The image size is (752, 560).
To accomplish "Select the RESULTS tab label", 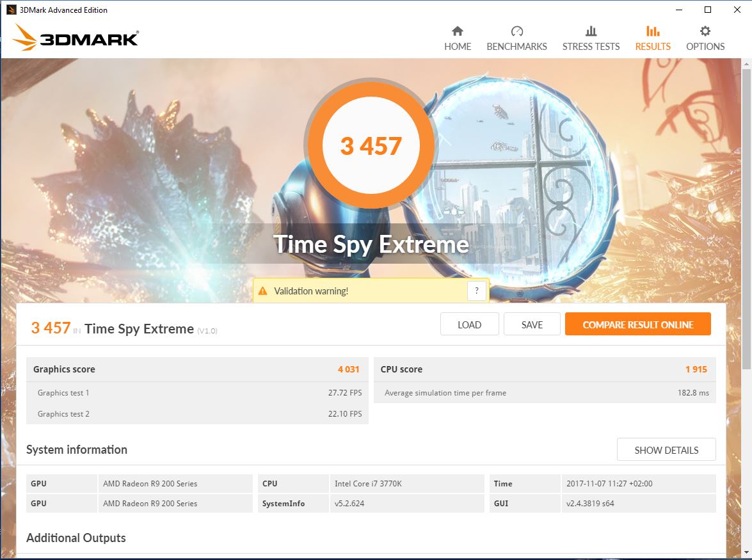I will click(x=653, y=47).
